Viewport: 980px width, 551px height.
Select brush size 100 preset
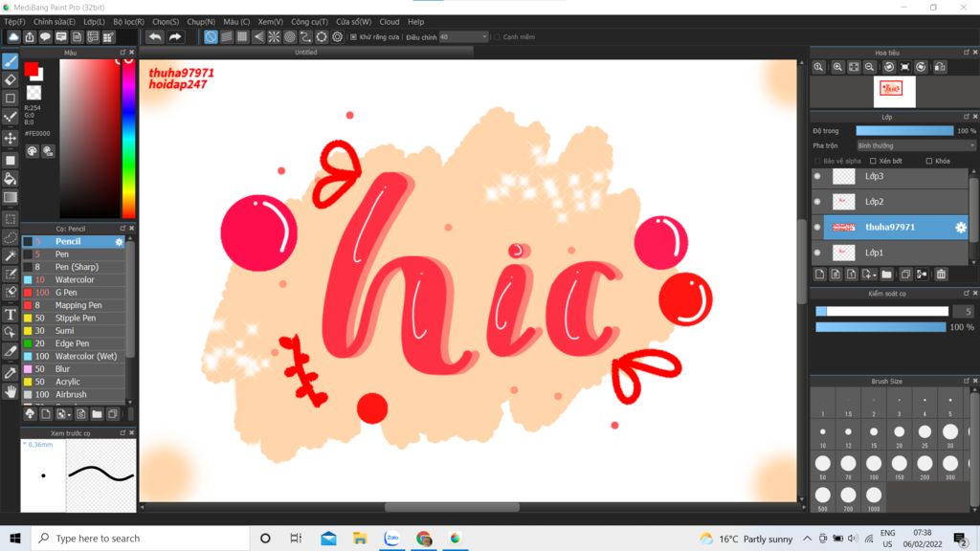point(874,464)
